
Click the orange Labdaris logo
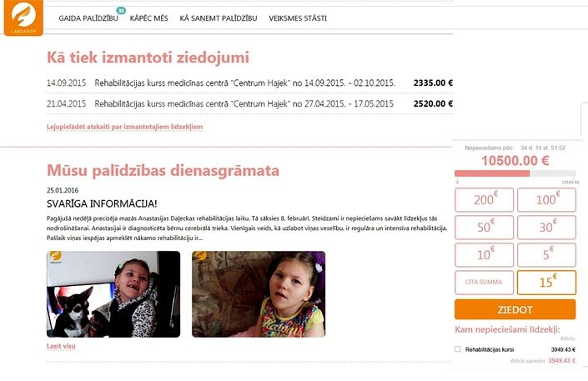coord(23,18)
